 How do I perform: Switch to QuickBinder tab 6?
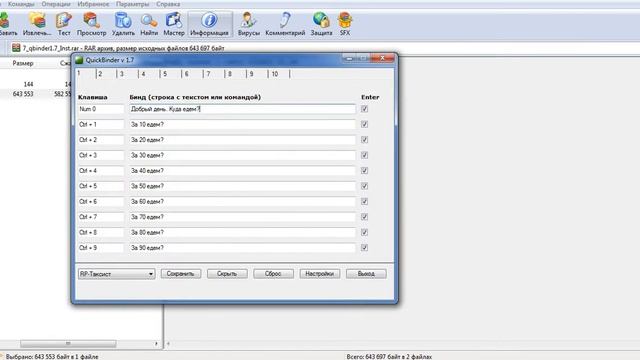[x=192, y=74]
